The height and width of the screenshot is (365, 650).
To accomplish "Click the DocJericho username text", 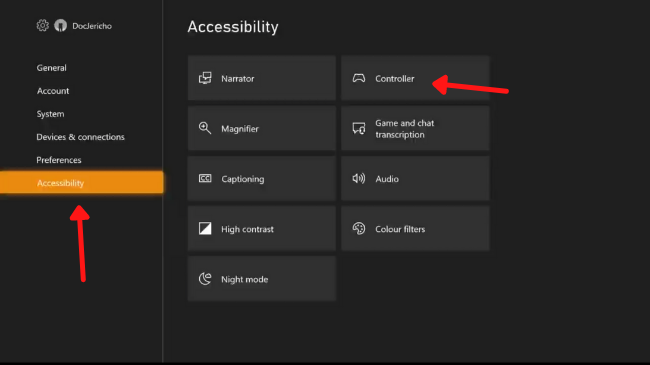I will (92, 26).
